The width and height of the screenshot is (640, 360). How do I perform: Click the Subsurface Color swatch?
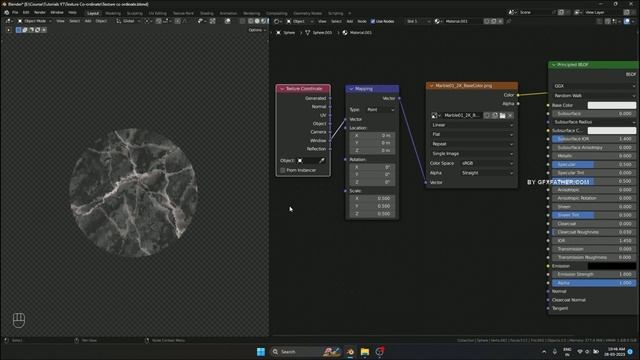pos(611,130)
